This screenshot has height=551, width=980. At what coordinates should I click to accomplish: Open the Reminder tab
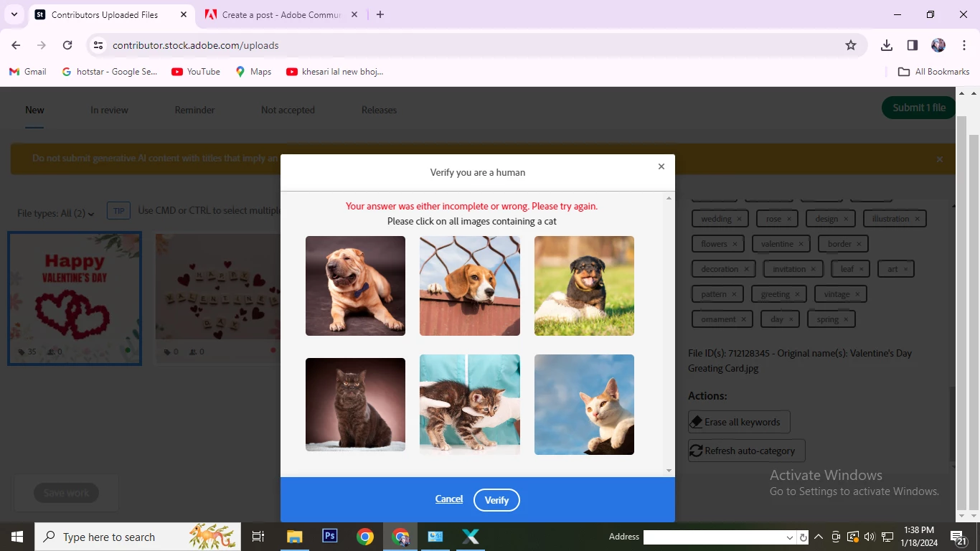point(194,110)
